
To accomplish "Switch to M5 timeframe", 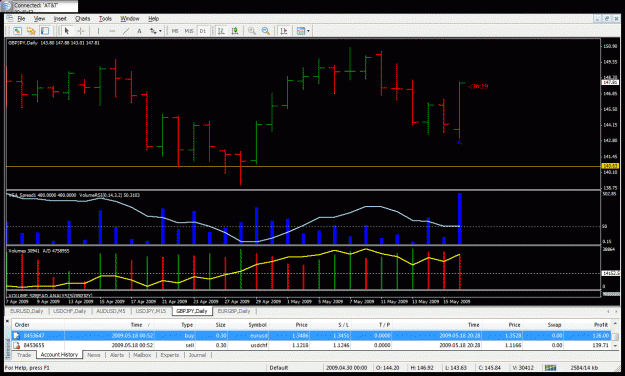I will tap(175, 31).
